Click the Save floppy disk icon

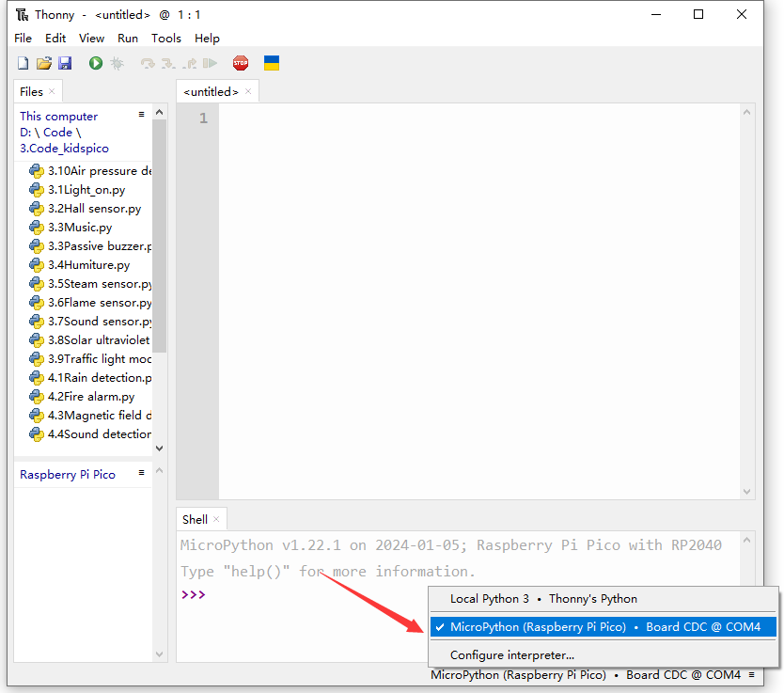coord(65,63)
